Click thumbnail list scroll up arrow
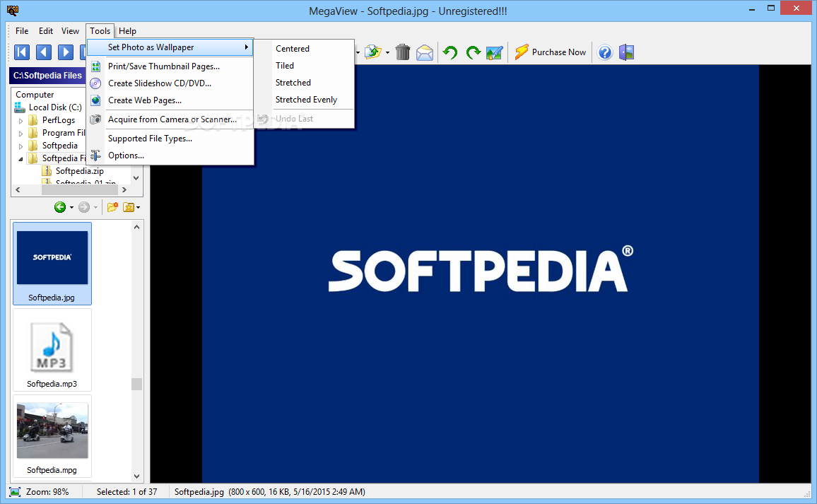Image resolution: width=817 pixels, height=504 pixels. 136,227
